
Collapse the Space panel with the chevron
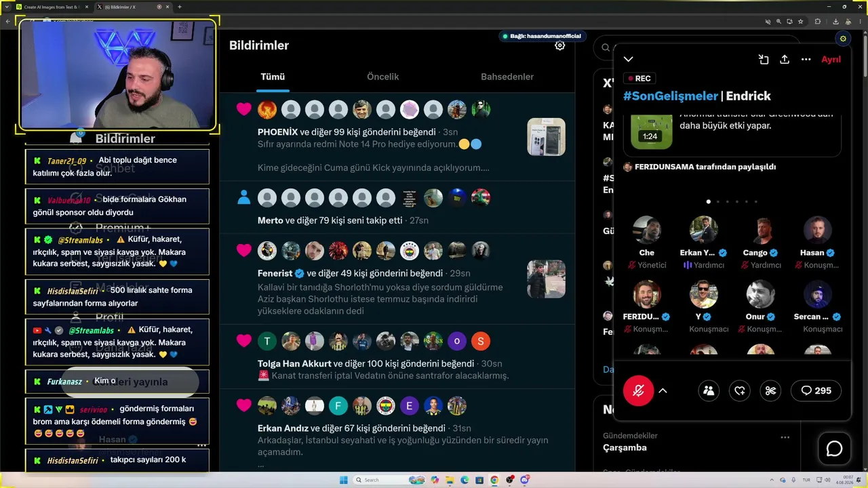(629, 60)
